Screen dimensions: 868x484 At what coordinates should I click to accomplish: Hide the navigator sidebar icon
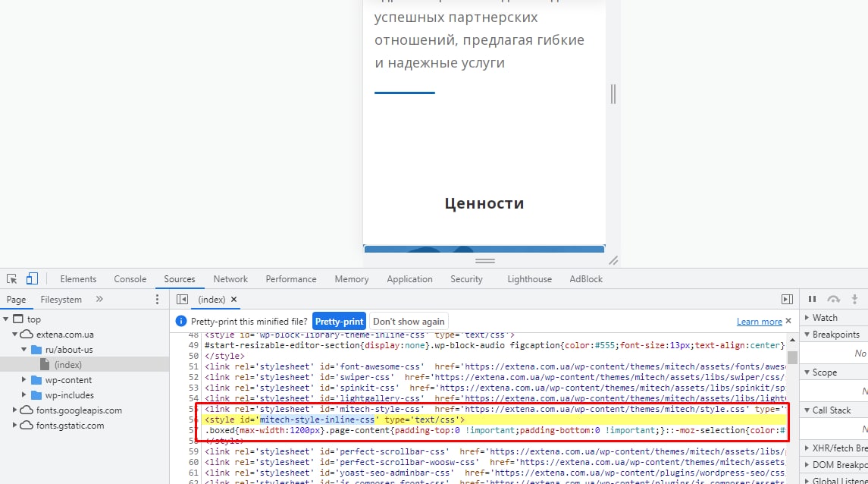click(x=182, y=300)
